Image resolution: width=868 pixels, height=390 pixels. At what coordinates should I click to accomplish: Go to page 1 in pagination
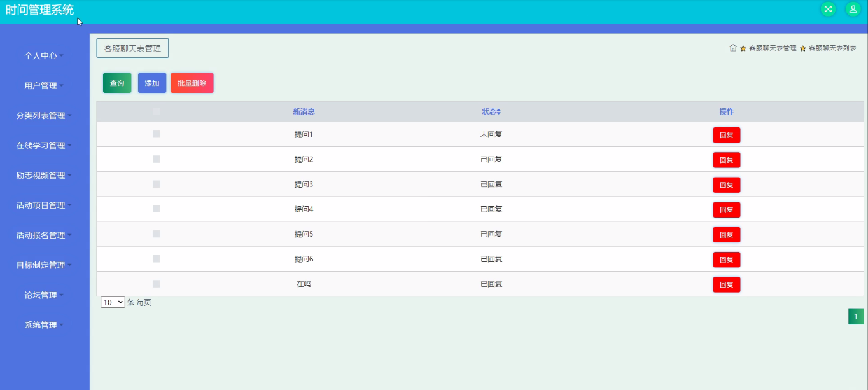(856, 316)
